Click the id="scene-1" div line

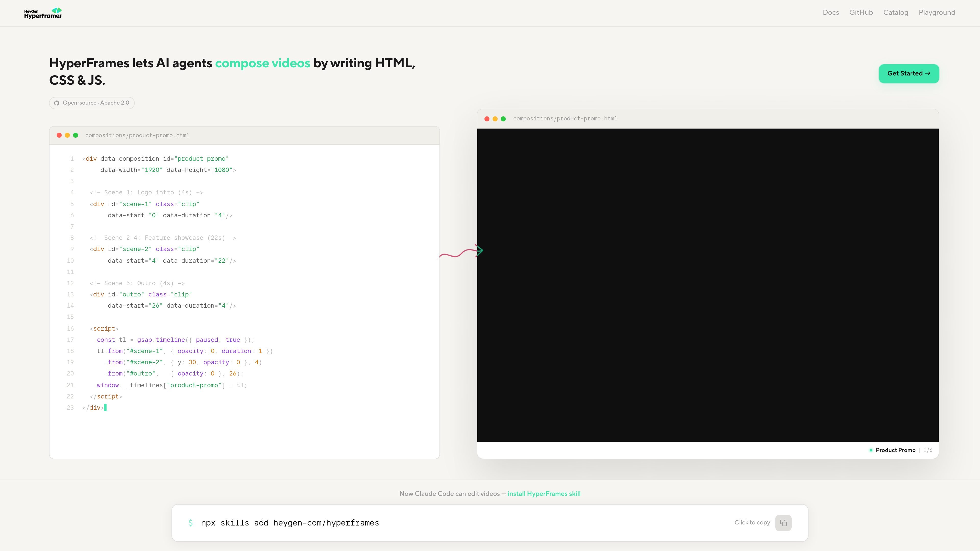tap(144, 204)
